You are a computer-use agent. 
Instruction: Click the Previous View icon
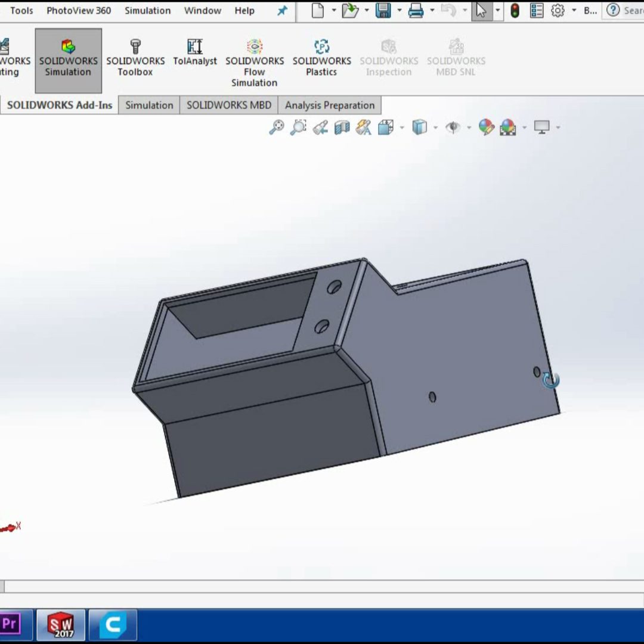[320, 127]
